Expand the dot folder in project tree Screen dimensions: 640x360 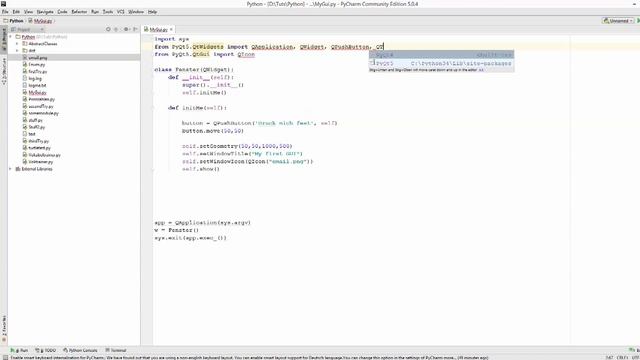tap(18, 51)
